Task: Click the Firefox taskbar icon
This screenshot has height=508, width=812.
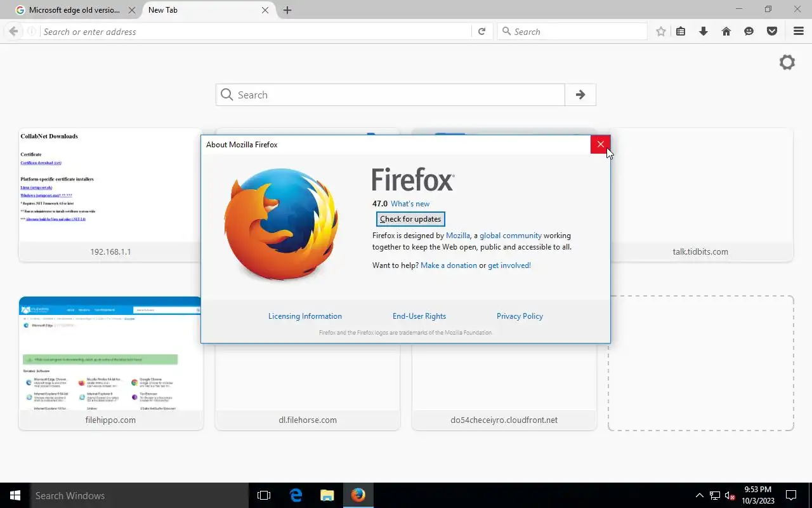Action: click(358, 495)
